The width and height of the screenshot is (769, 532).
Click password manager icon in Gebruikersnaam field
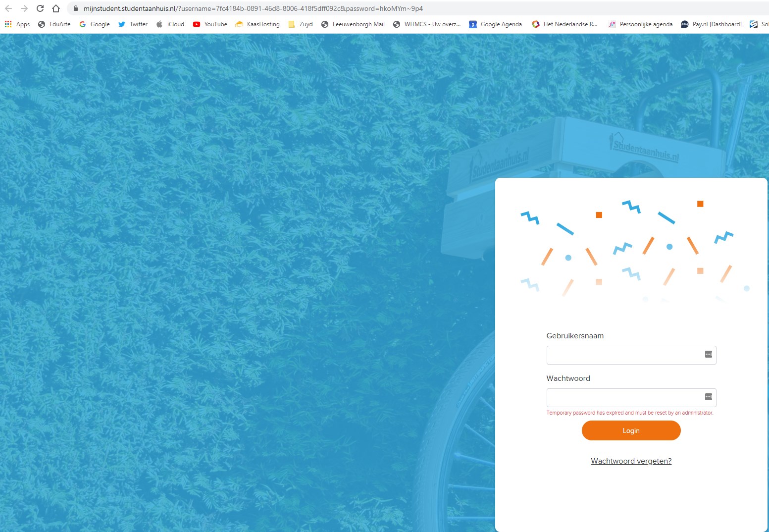(708, 354)
